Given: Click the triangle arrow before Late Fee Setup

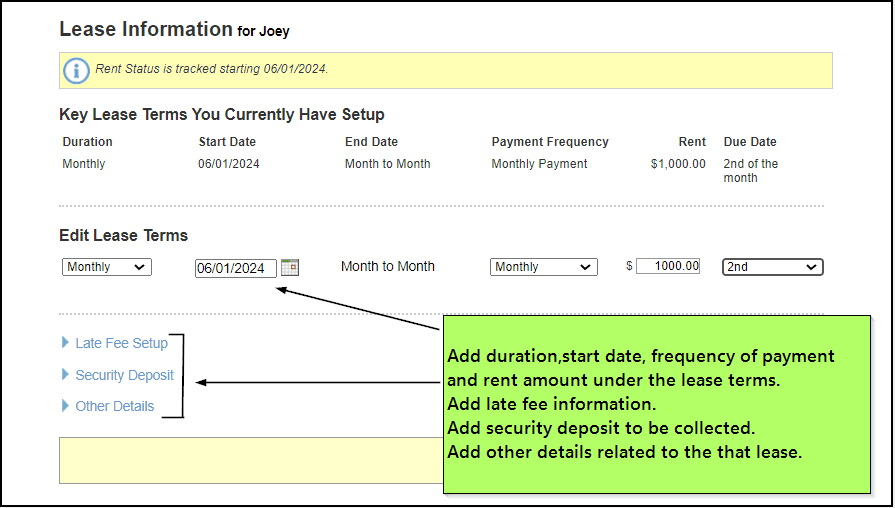Looking at the screenshot, I should tap(66, 343).
